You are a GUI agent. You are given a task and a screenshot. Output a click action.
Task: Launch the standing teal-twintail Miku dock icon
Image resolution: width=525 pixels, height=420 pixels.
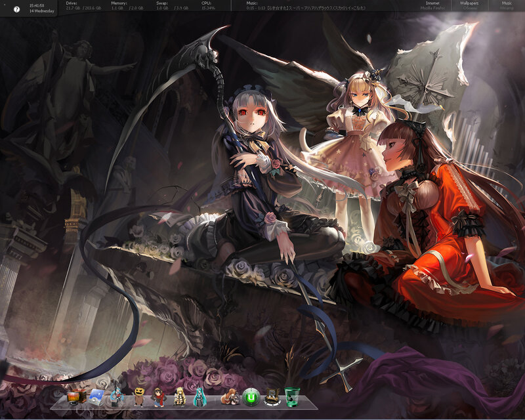(200, 397)
